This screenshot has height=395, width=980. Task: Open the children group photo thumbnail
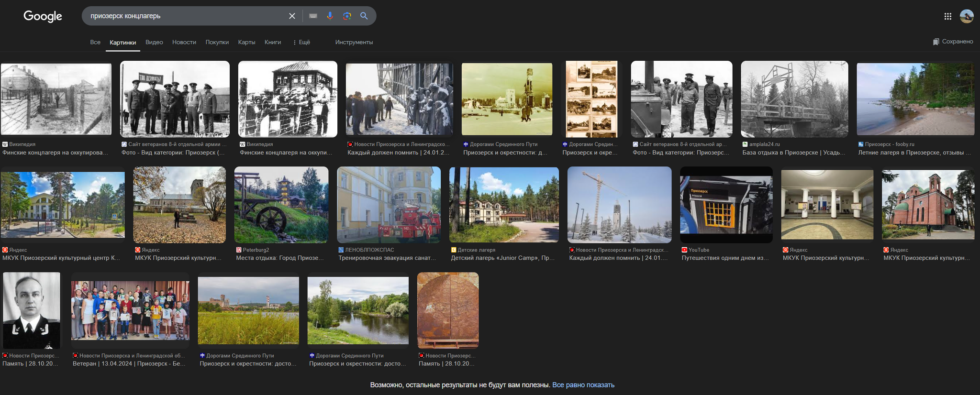130,310
